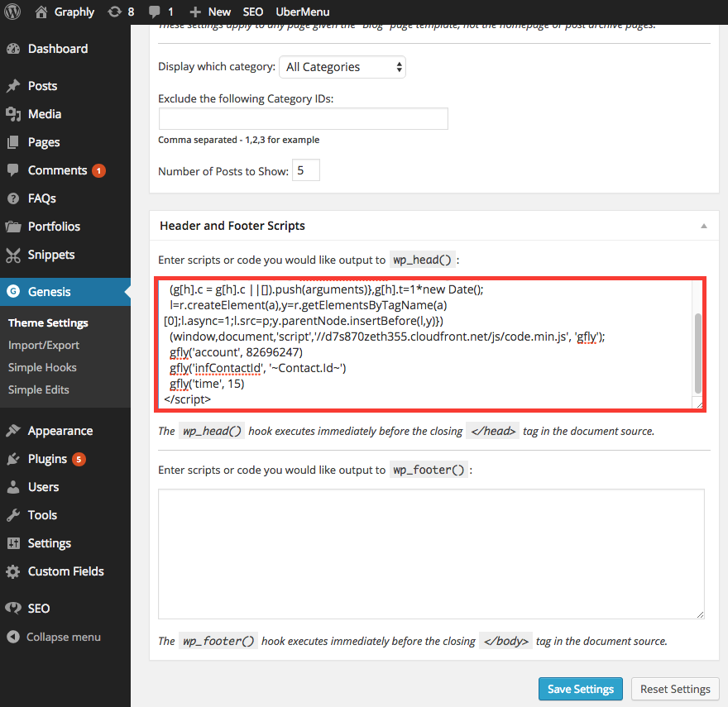Screen dimensions: 728x707
Task: Open the Posts menu link
Action: (x=43, y=86)
